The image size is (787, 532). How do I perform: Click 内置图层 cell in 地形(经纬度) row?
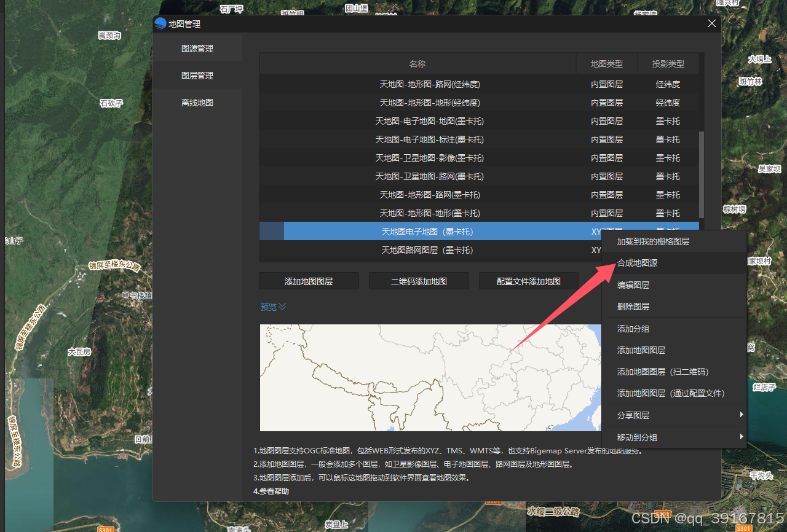pos(607,103)
